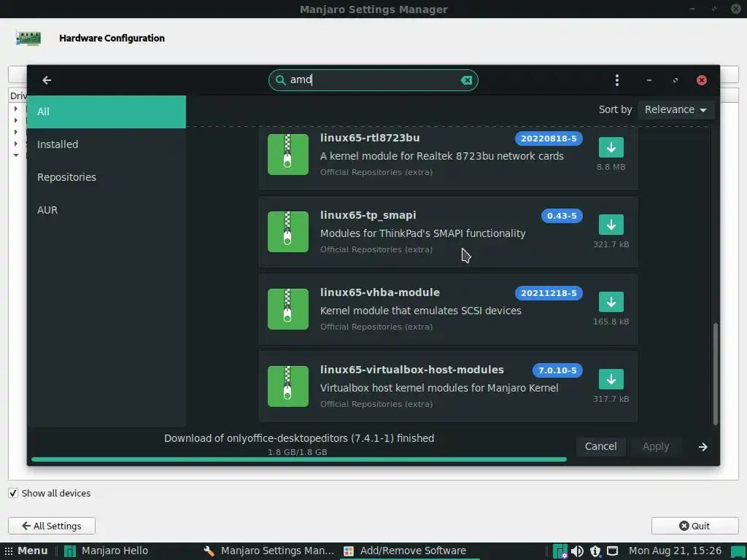Select the All category tab
Image resolution: width=747 pixels, height=560 pixels.
pos(107,112)
